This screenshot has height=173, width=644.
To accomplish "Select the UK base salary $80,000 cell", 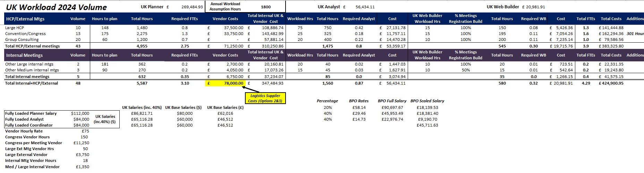I will [x=185, y=113].
